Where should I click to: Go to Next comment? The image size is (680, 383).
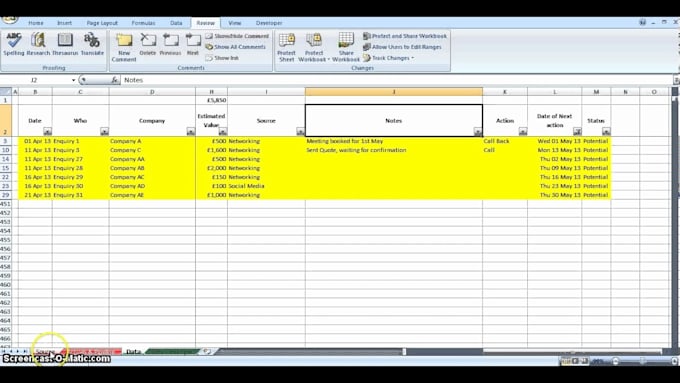tap(193, 44)
